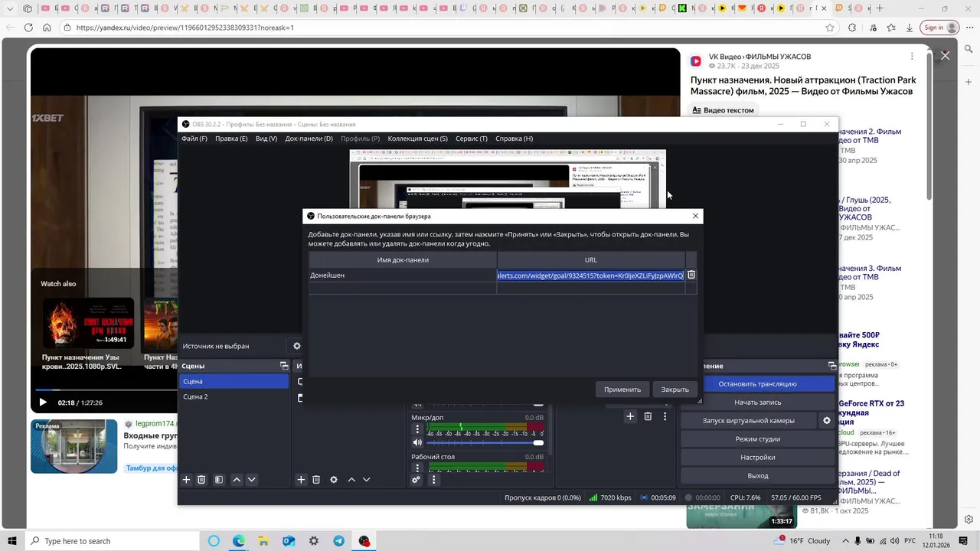Pop out the controls dock panel
The image size is (980, 551).
click(x=832, y=366)
